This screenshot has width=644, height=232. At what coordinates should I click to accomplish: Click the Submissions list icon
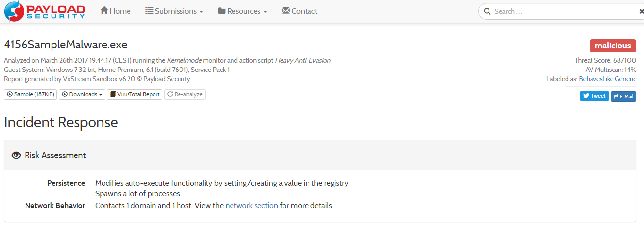coord(149,11)
